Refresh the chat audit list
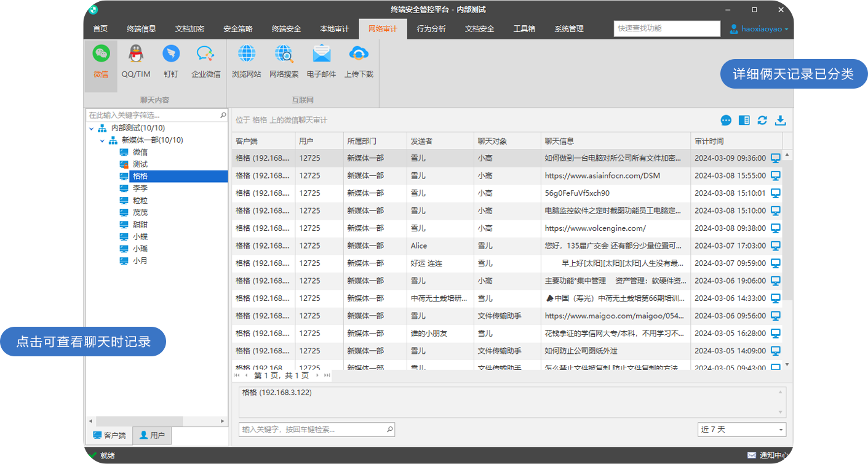The image size is (868, 464). (x=762, y=121)
